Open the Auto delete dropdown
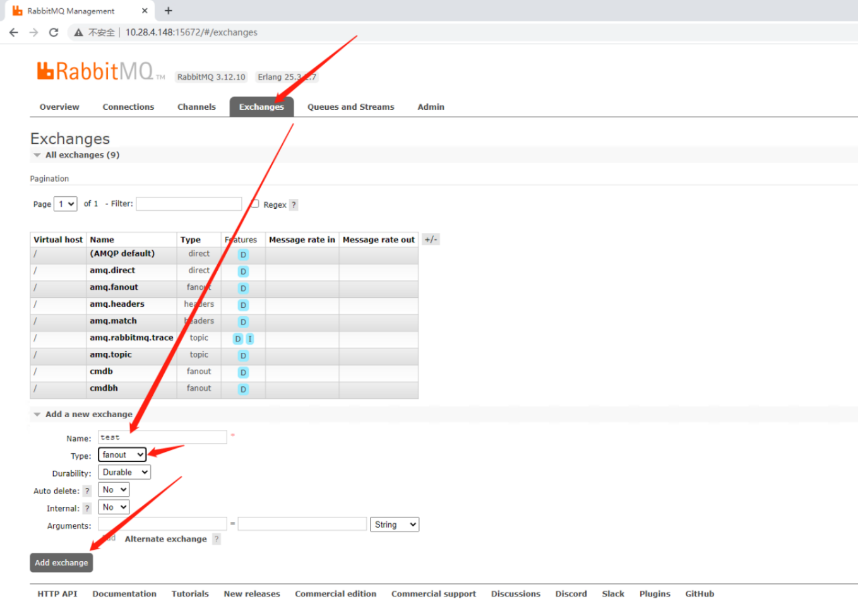Viewport: 858px width, 616px height. click(x=114, y=490)
